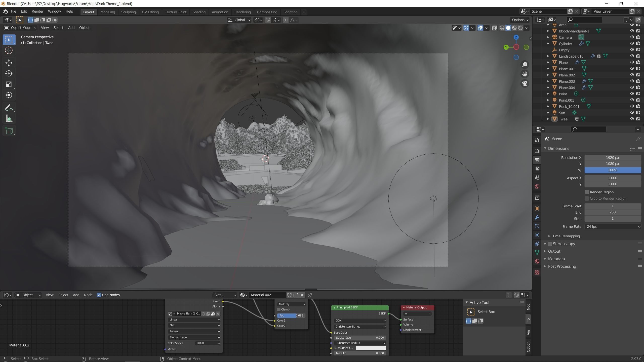Select the Add Cube tool

coord(9,131)
